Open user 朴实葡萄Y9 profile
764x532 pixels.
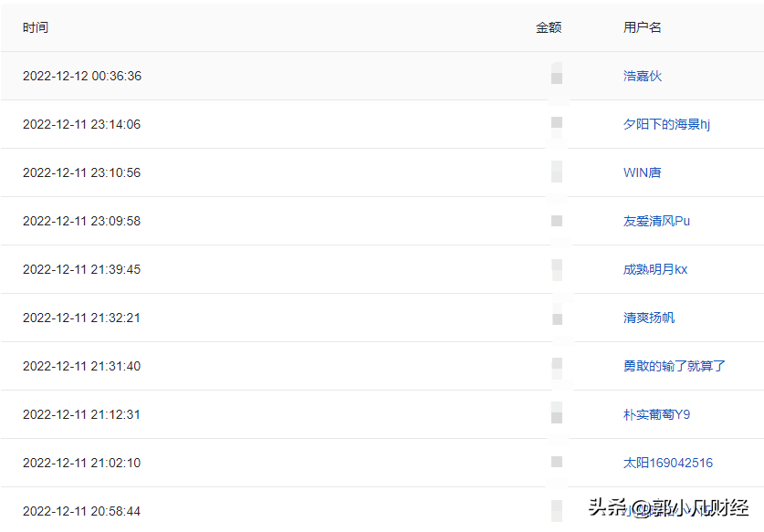coord(656,414)
